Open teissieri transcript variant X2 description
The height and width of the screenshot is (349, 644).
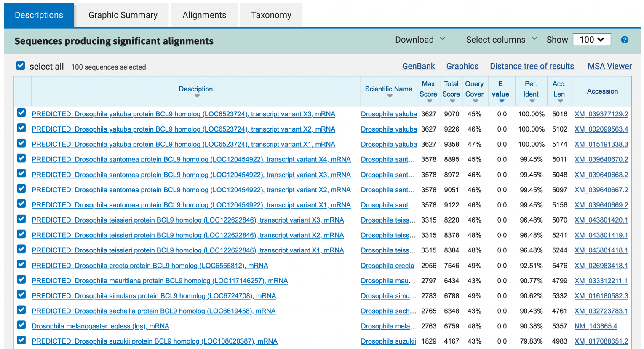click(x=188, y=235)
